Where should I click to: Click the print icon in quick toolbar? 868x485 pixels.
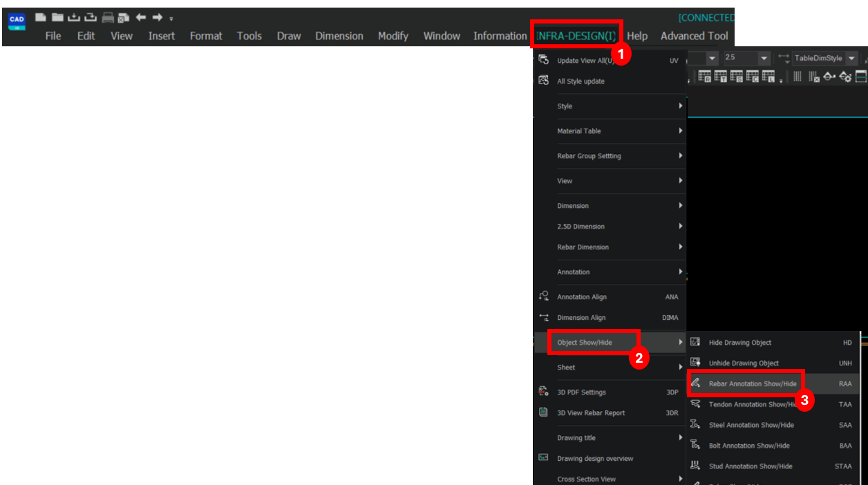pos(108,17)
